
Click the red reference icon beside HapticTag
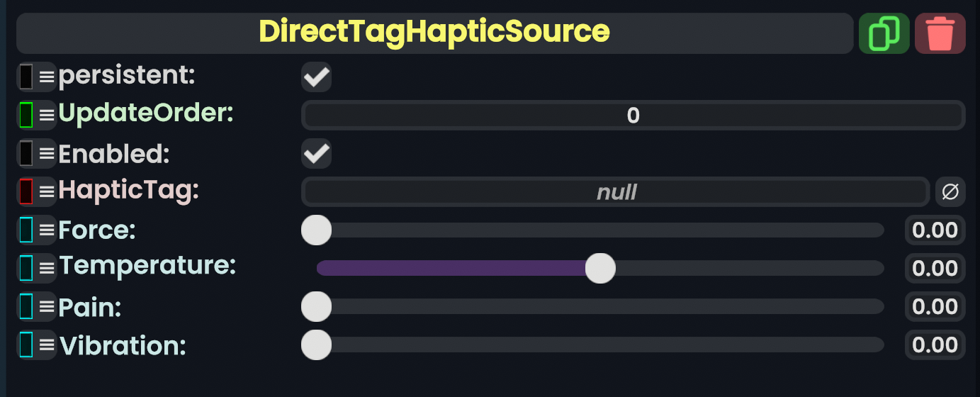point(26,191)
